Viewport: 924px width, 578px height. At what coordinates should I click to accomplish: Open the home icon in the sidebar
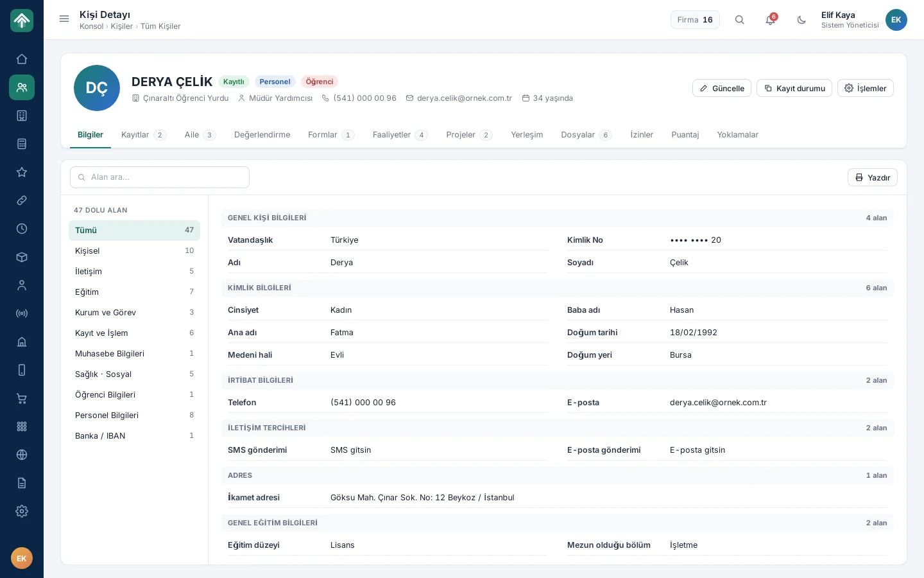click(22, 59)
